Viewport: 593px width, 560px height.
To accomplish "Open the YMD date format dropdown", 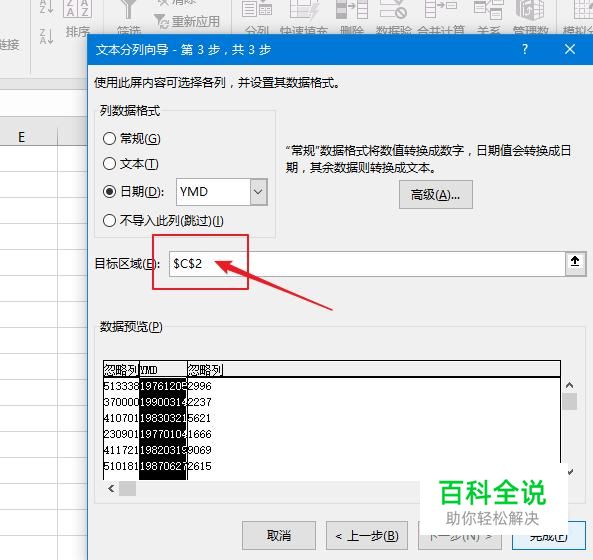I will [258, 192].
